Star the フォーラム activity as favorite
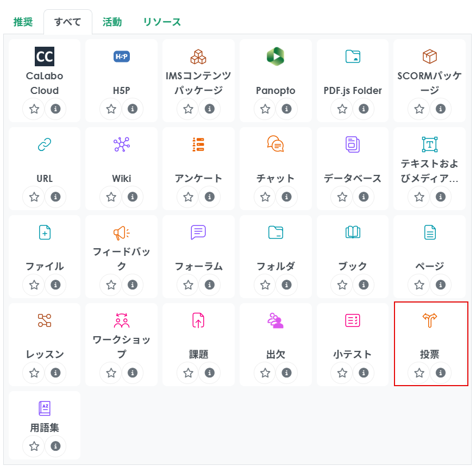Image resolution: width=476 pixels, height=466 pixels. point(189,285)
